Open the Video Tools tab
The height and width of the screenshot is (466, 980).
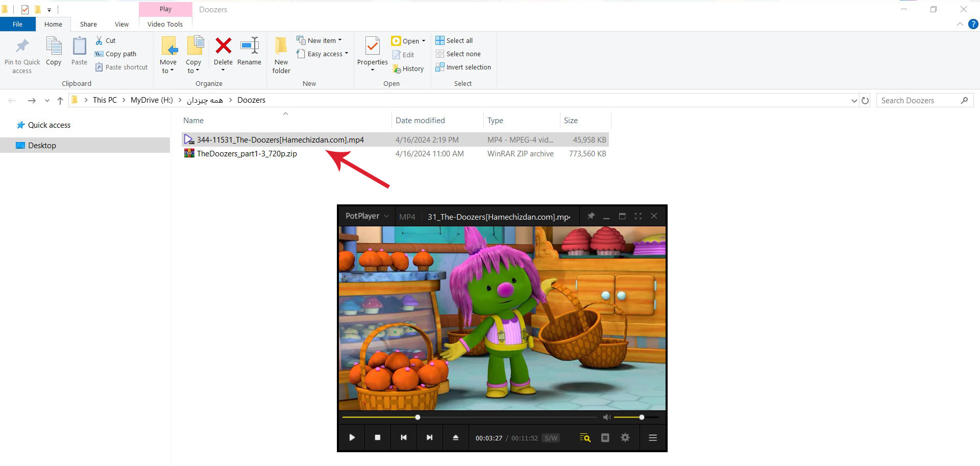point(165,24)
